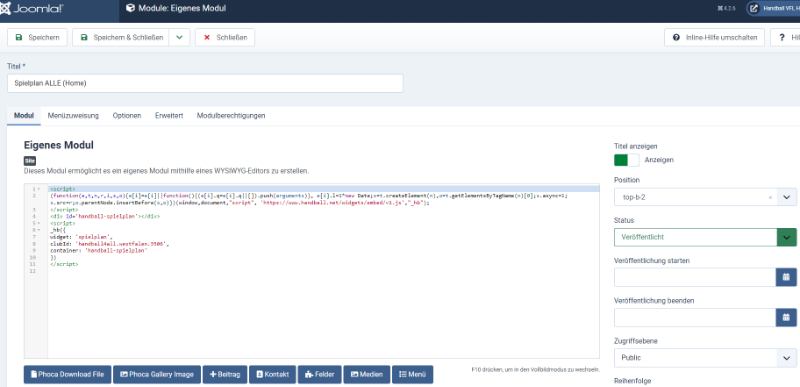Switch to the Erweitert tab
Image resolution: width=800 pixels, height=387 pixels.
pyautogui.click(x=169, y=116)
